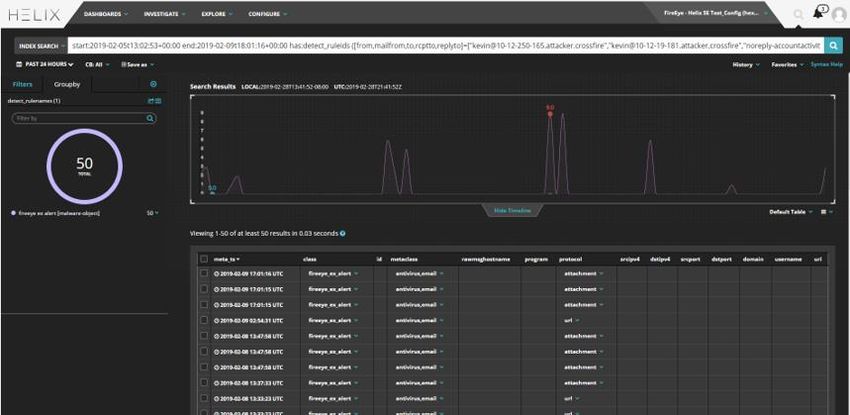Check the 2019-02-09 02:54:31 row

(x=203, y=321)
